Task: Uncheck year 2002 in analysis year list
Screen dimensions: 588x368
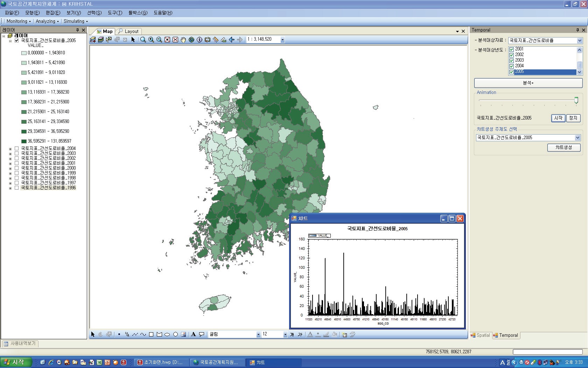Action: click(511, 55)
